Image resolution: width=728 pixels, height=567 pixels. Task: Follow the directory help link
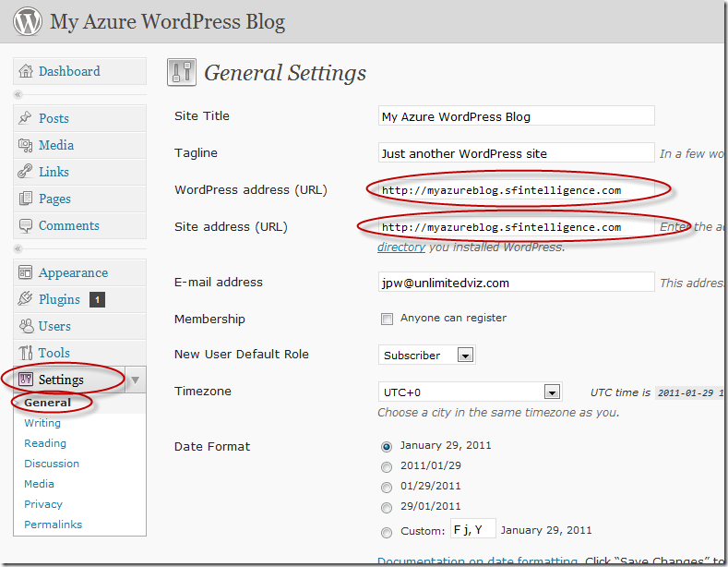click(x=401, y=247)
